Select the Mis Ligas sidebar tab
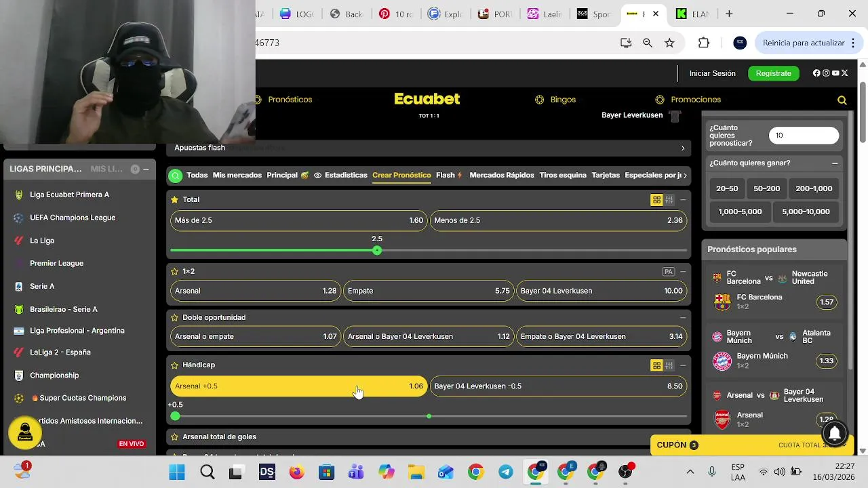 click(106, 169)
